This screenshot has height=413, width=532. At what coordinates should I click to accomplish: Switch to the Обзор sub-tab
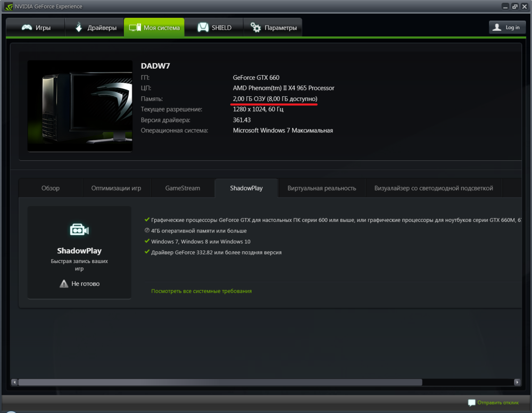tap(51, 188)
